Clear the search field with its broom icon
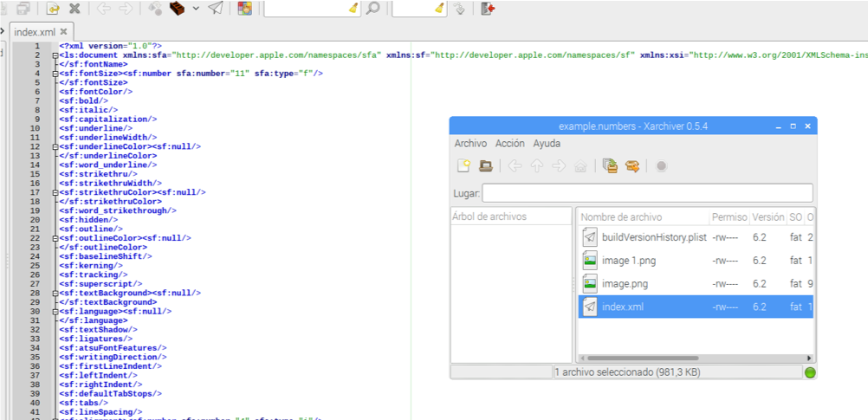868x420 pixels. click(353, 9)
